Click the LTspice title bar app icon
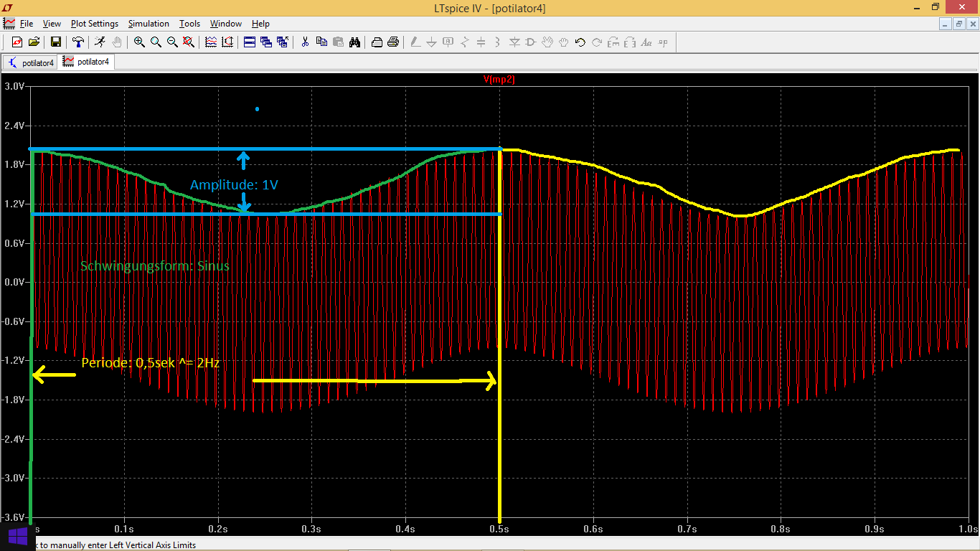Image resolution: width=980 pixels, height=551 pixels. coord(8,8)
